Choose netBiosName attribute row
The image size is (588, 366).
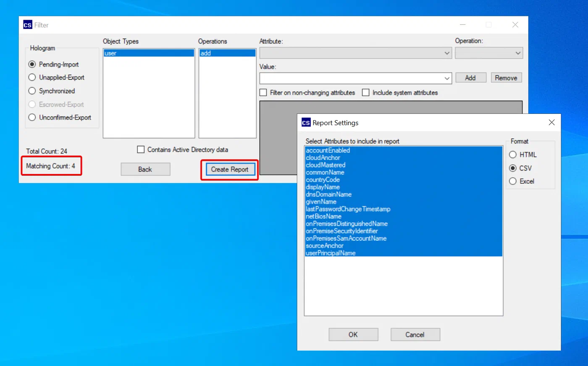403,216
